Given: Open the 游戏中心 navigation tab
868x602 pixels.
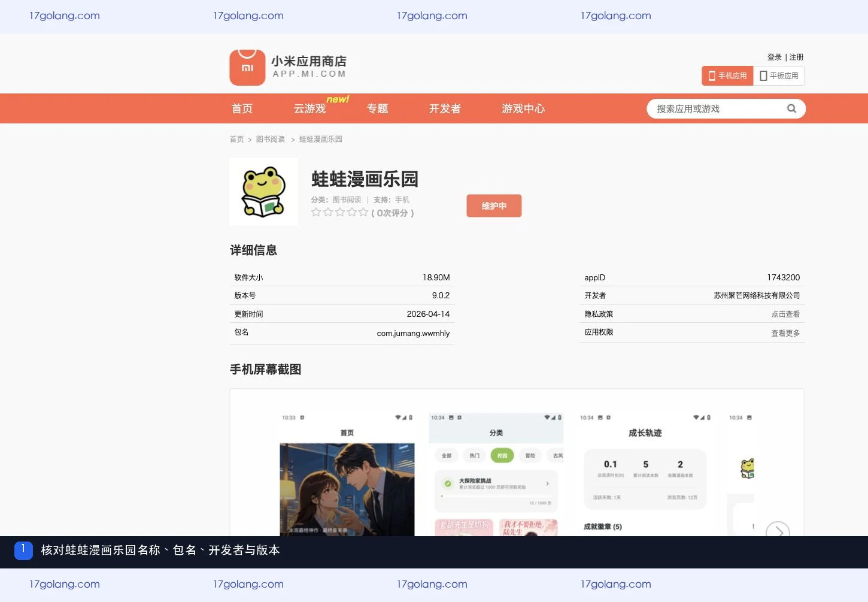Looking at the screenshot, I should [x=523, y=108].
